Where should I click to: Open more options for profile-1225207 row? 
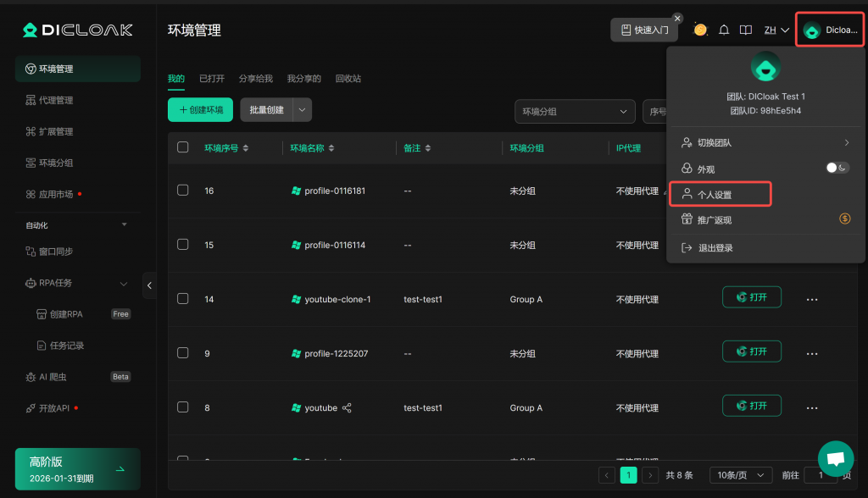pyautogui.click(x=812, y=353)
